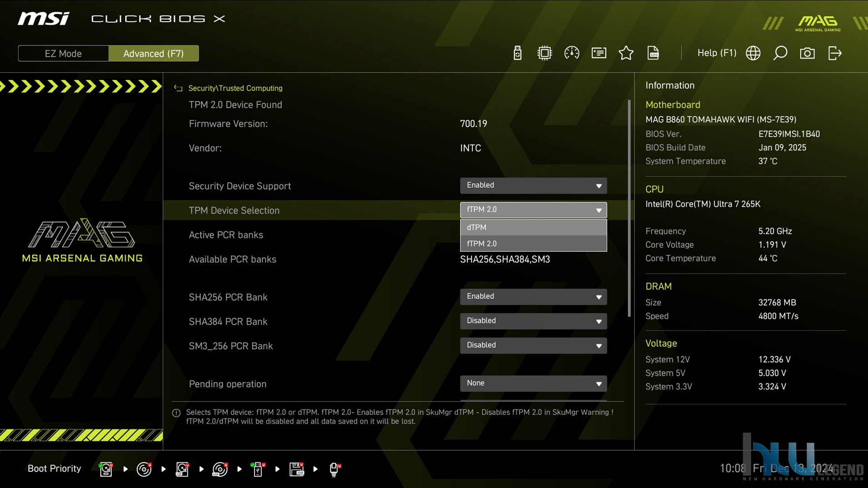The image size is (868, 488).
Task: Select the SM3_256 PCR Bank label
Action: click(x=231, y=346)
